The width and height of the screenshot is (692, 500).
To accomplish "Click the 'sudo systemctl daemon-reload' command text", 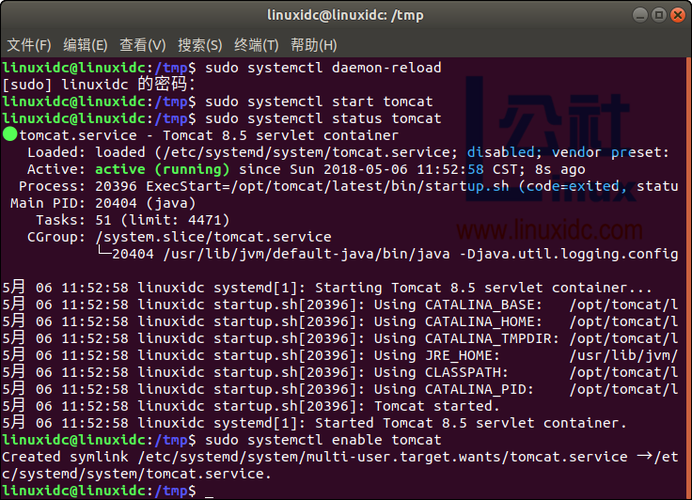I will click(323, 68).
